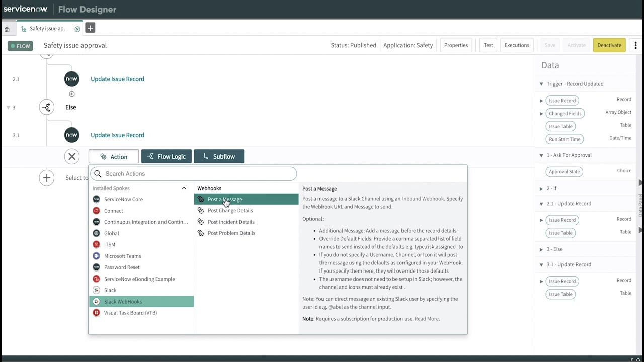Viewport: 644px width, 362px height.
Task: Collapse the 3.1 - Update Record section
Action: (541, 264)
